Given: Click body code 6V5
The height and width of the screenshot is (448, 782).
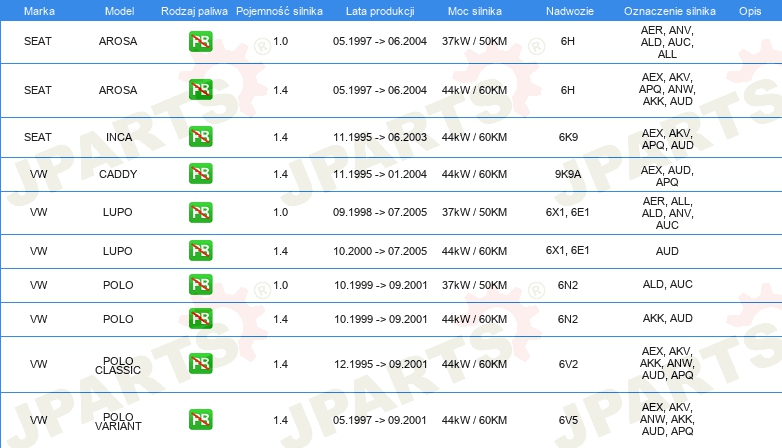Looking at the screenshot, I should coord(568,420).
